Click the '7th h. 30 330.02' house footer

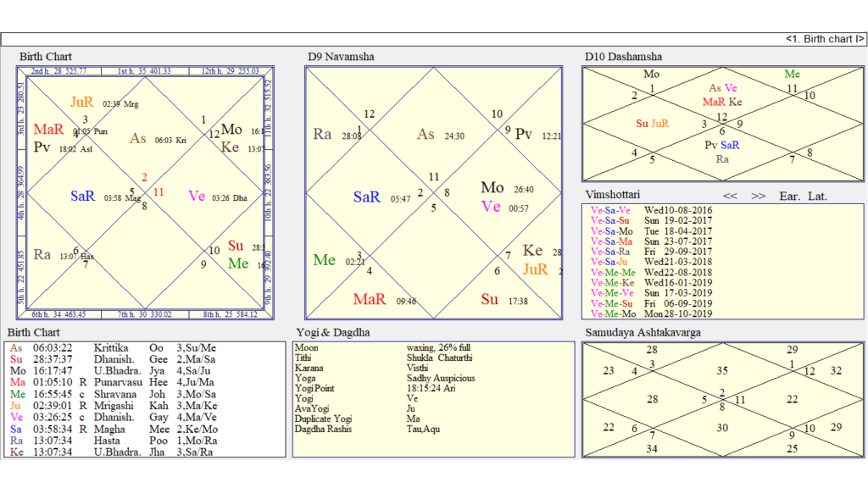(x=144, y=314)
